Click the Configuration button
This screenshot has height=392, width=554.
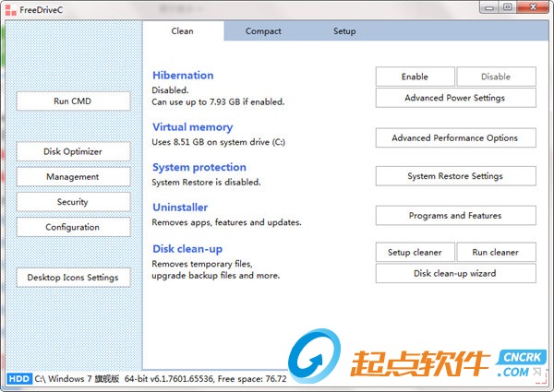click(x=73, y=227)
